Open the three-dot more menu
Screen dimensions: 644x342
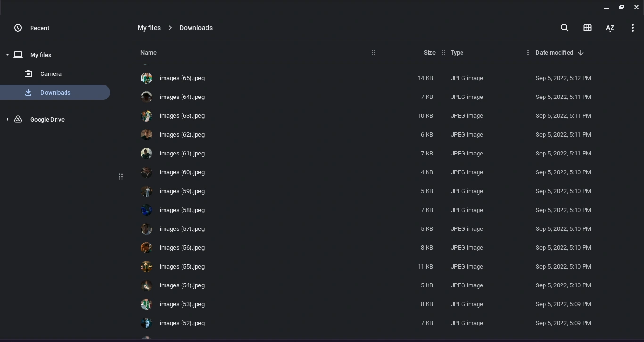[x=632, y=28]
